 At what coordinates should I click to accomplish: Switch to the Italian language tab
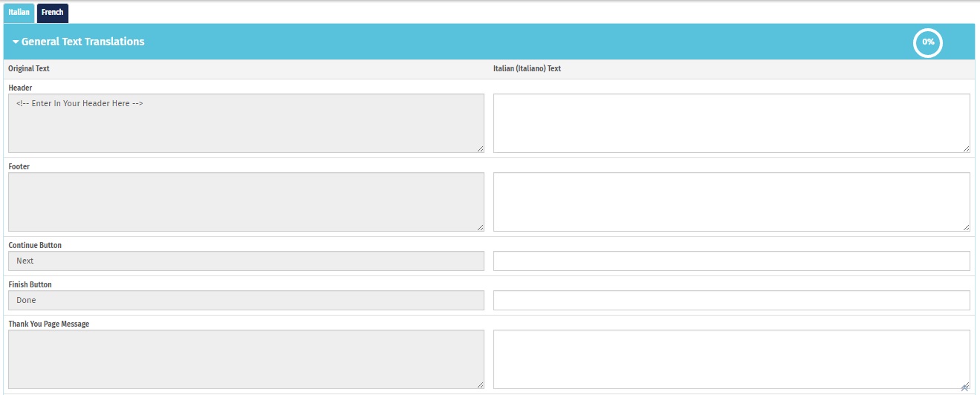19,13
